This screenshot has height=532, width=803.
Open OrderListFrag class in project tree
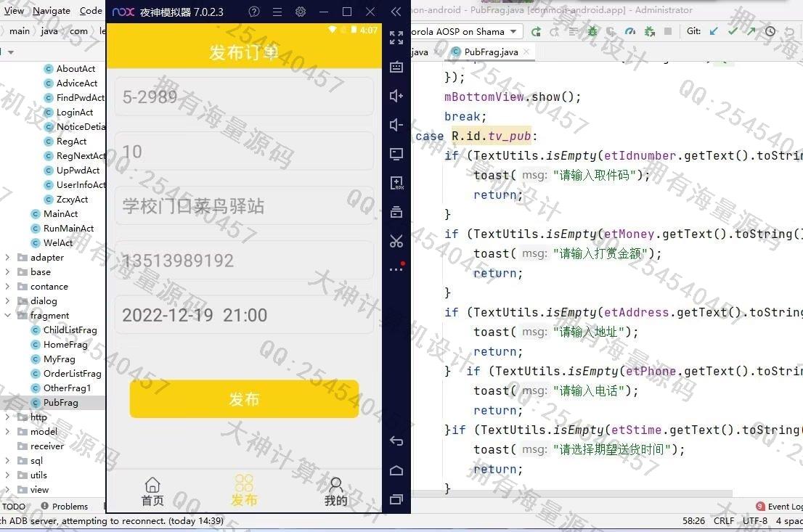(x=72, y=374)
